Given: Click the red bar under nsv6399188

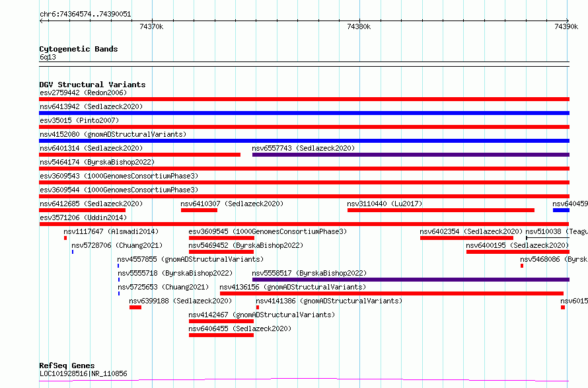Looking at the screenshot, I should click(135, 307).
